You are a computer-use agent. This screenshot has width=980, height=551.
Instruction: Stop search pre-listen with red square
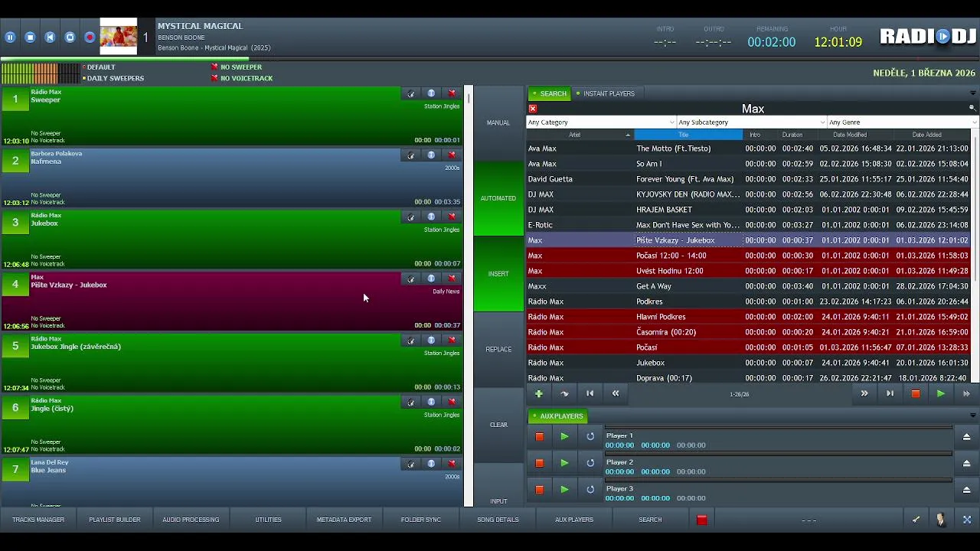click(x=915, y=393)
